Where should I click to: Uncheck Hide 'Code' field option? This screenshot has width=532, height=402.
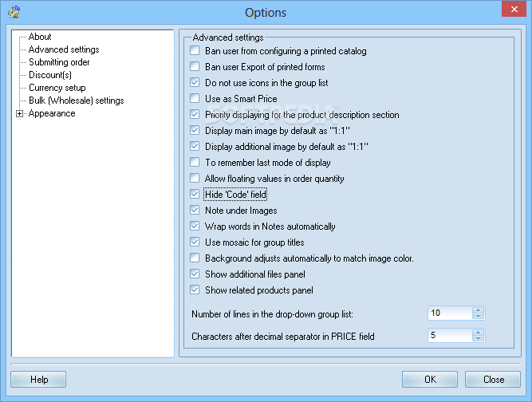click(195, 195)
